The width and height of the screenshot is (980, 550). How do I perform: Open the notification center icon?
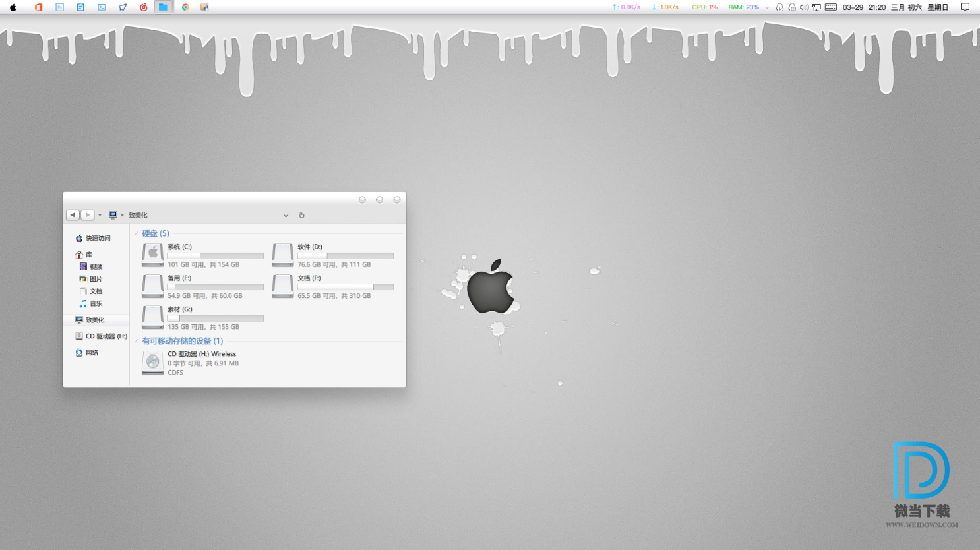(965, 7)
